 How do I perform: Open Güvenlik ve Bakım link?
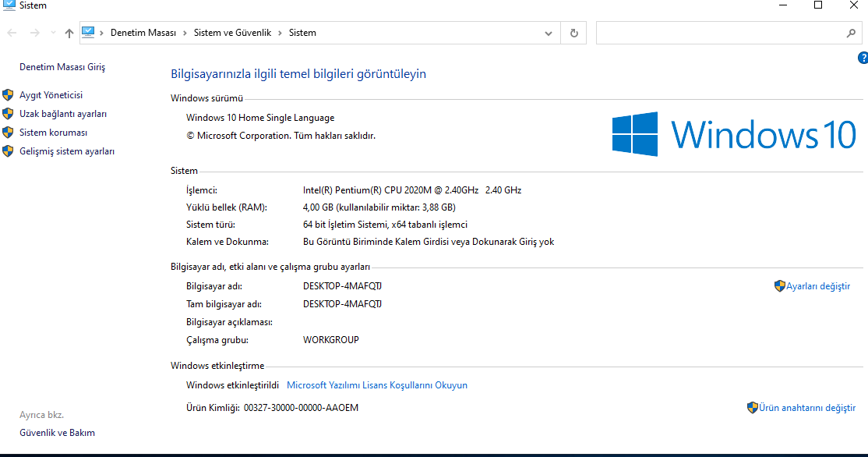coord(57,433)
